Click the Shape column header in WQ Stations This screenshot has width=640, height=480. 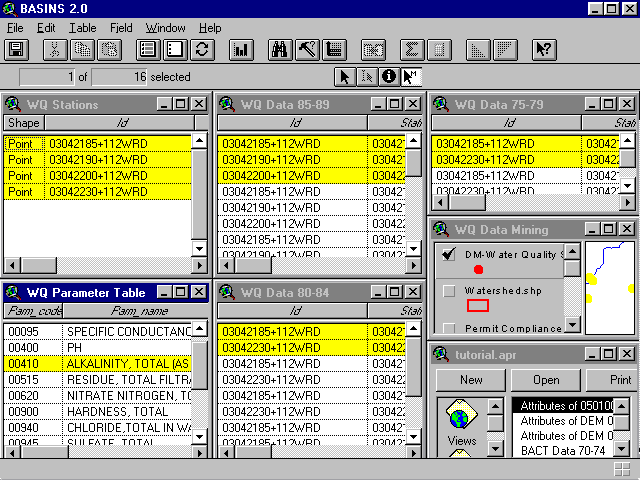tap(24, 123)
